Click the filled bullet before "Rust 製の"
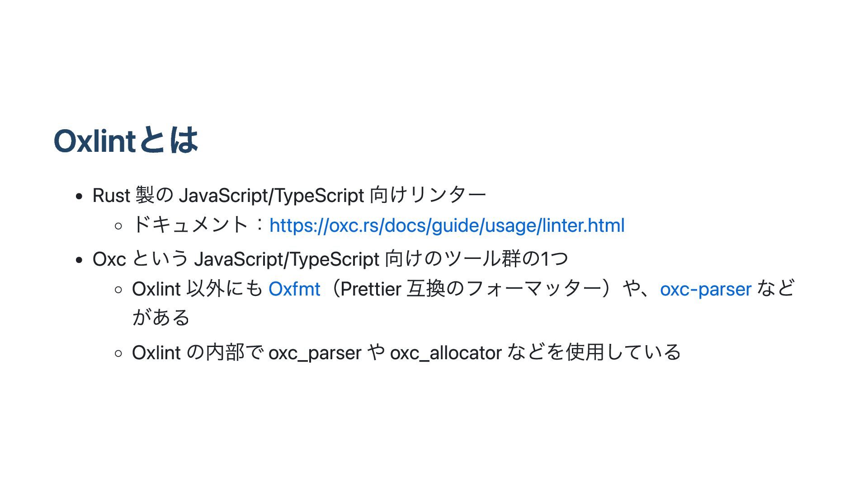 (x=80, y=197)
